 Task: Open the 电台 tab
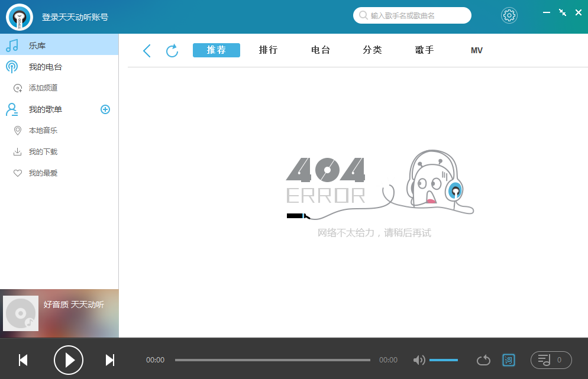point(321,50)
